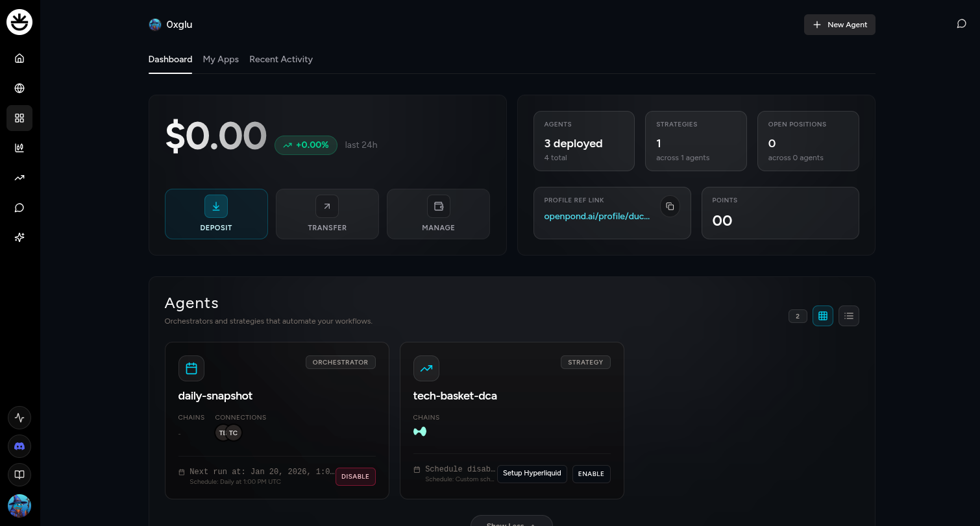Copy the profile ref link
Image resolution: width=980 pixels, height=526 pixels.
(670, 207)
